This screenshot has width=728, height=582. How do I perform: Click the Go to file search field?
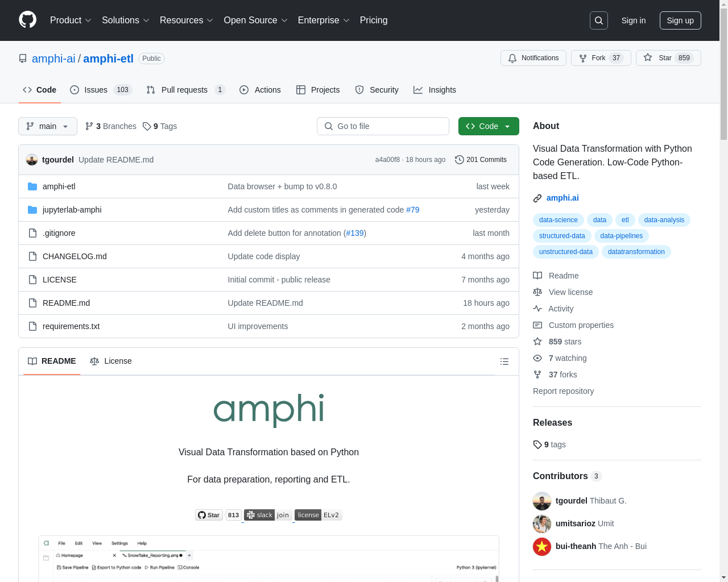click(383, 126)
